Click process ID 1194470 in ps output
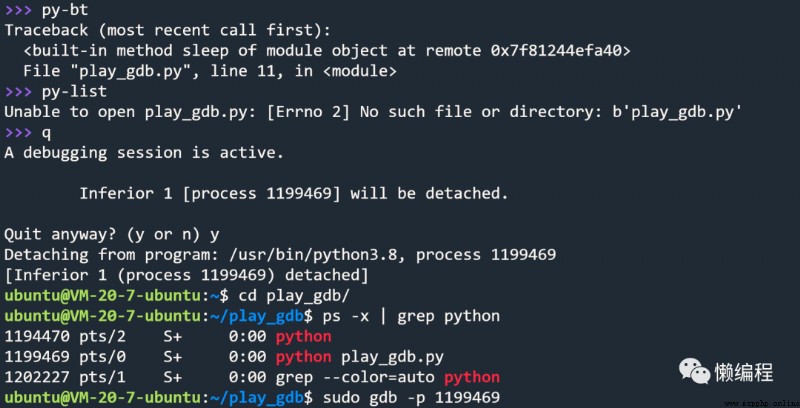Screen dimensions: 800x408 click(37, 337)
